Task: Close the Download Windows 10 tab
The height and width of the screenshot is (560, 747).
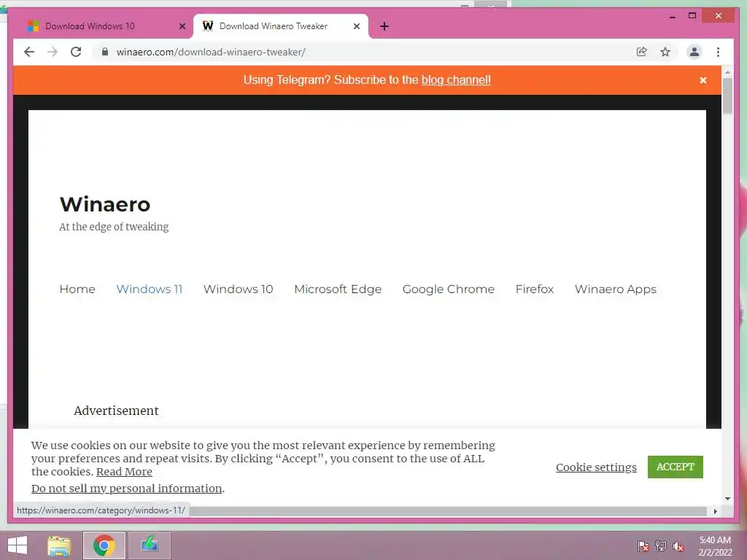Action: [x=182, y=26]
